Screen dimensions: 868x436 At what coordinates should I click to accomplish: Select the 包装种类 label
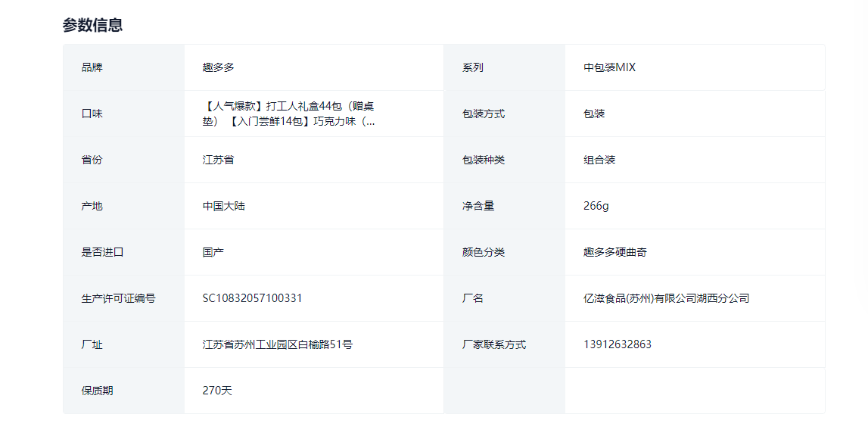click(484, 160)
